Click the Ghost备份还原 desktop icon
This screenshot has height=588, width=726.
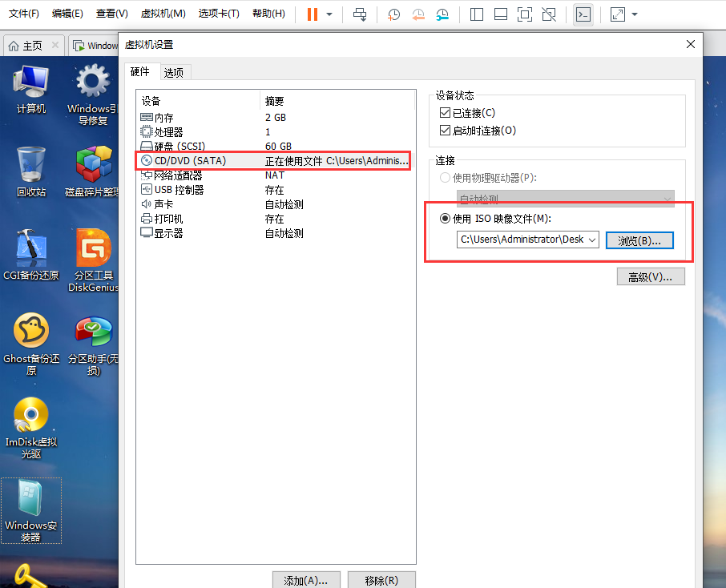coord(31,344)
